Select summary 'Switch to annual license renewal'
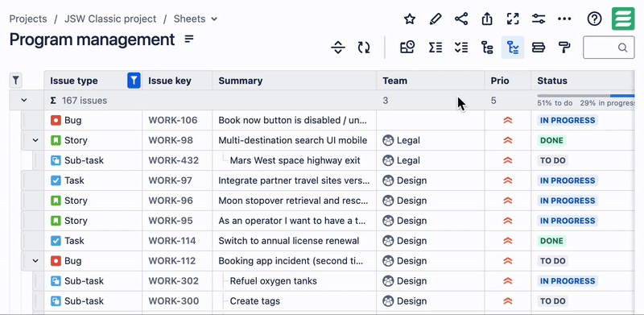Viewport: 644px width, 315px height. click(x=289, y=241)
